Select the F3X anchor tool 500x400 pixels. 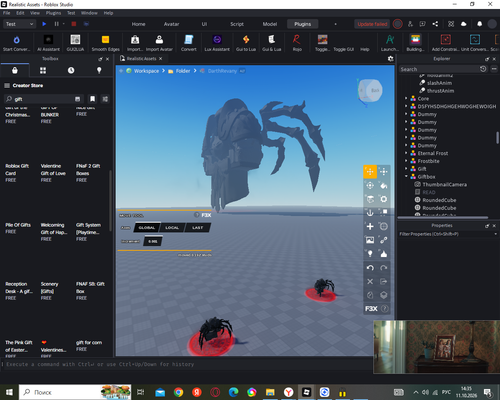pyautogui.click(x=370, y=213)
